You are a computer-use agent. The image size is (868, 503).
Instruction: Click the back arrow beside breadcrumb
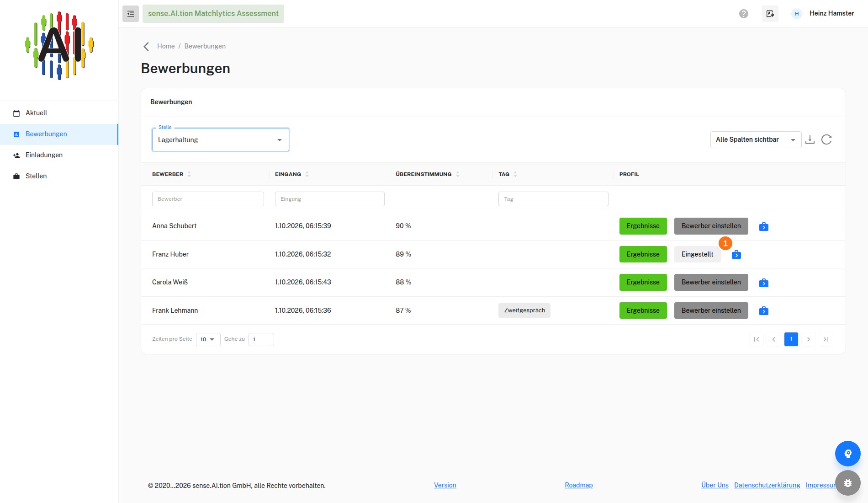[x=146, y=47]
